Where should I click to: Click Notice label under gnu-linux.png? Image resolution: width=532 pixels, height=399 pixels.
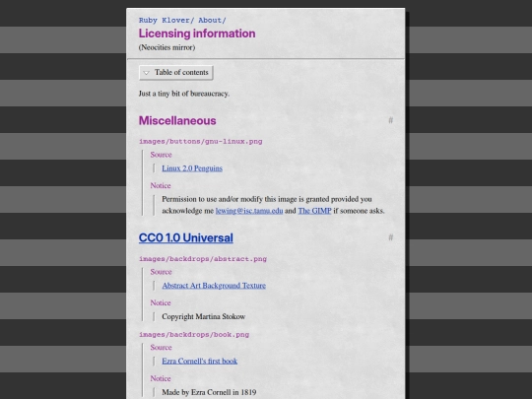[x=161, y=185]
